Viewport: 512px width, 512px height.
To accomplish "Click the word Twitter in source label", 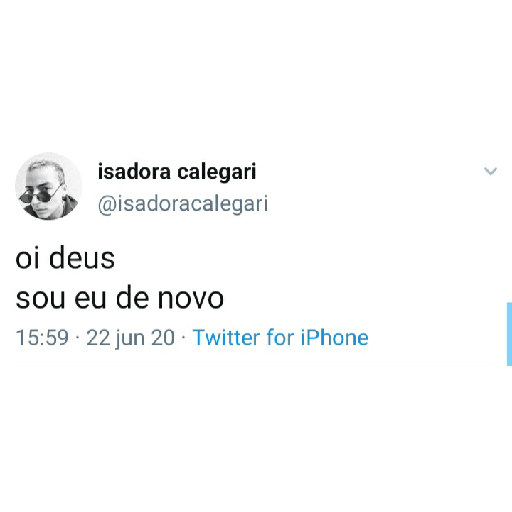I will [227, 337].
